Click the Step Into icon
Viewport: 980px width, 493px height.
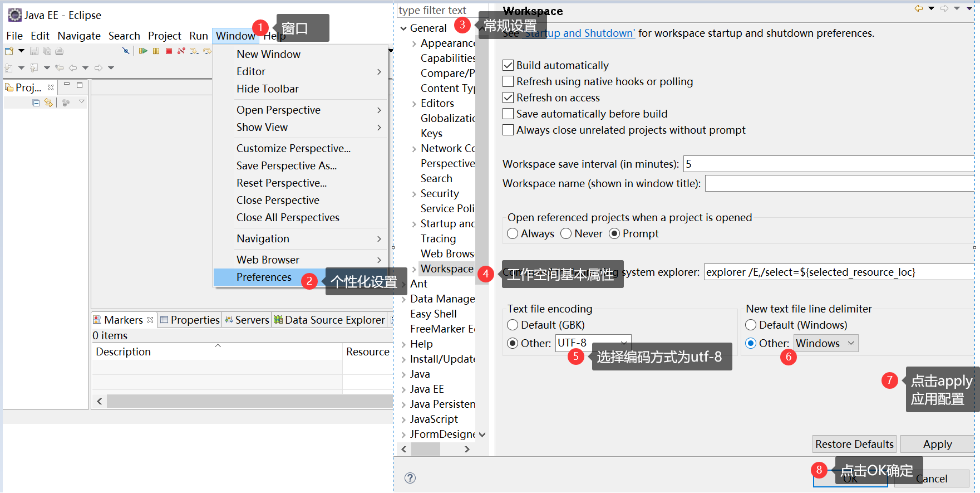[194, 51]
